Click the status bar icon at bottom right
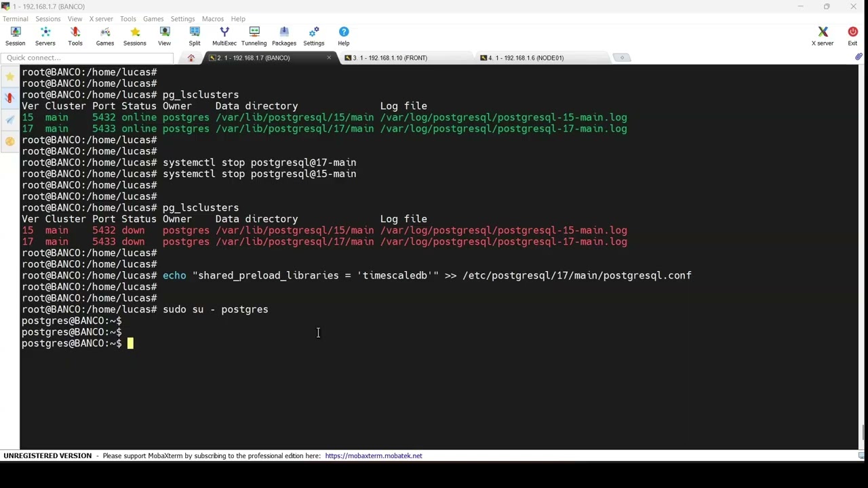 [x=861, y=455]
